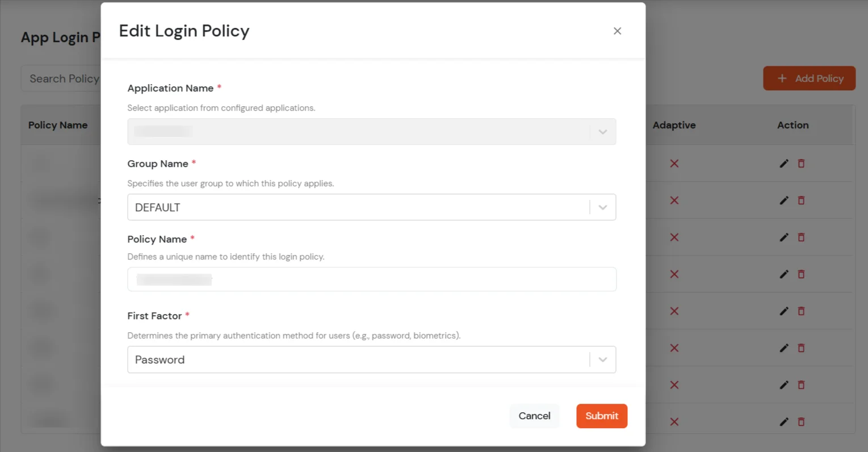This screenshot has width=868, height=452.
Task: Delete the bottom policy with its trash icon
Action: pyautogui.click(x=801, y=422)
